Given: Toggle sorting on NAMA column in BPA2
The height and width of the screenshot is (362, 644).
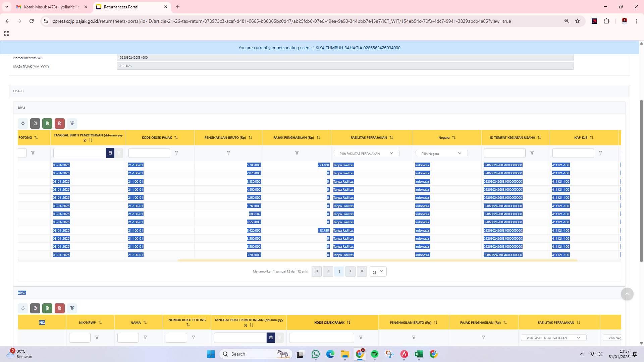Looking at the screenshot, I should coord(145,322).
